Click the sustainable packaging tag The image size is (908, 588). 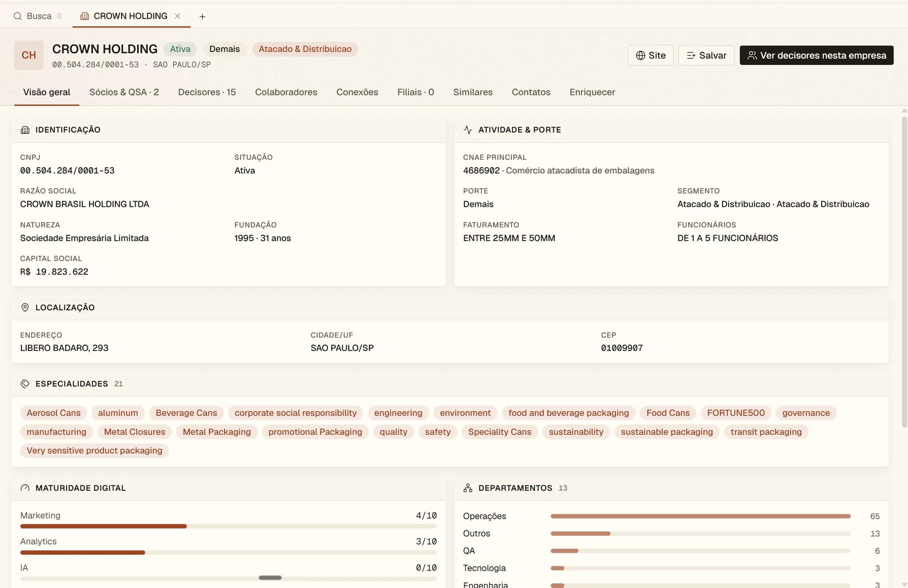[667, 432]
